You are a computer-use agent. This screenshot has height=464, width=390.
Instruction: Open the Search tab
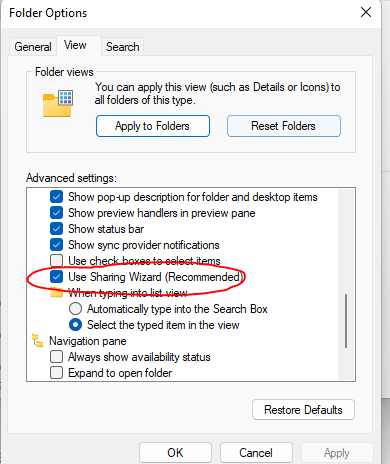point(122,47)
